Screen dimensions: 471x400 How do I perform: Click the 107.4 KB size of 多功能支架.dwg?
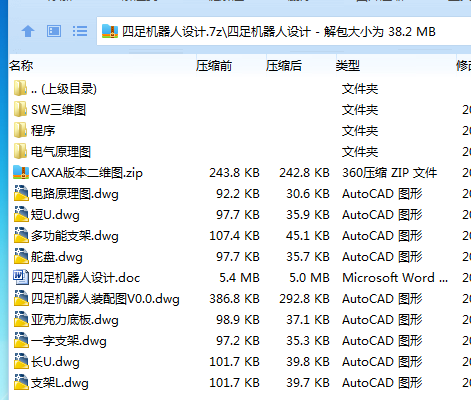click(x=234, y=236)
